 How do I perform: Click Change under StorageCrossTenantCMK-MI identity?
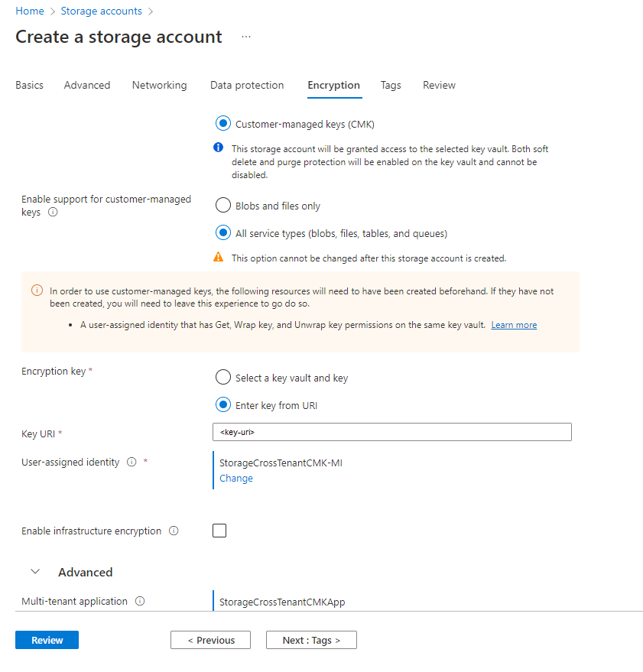[x=235, y=478]
